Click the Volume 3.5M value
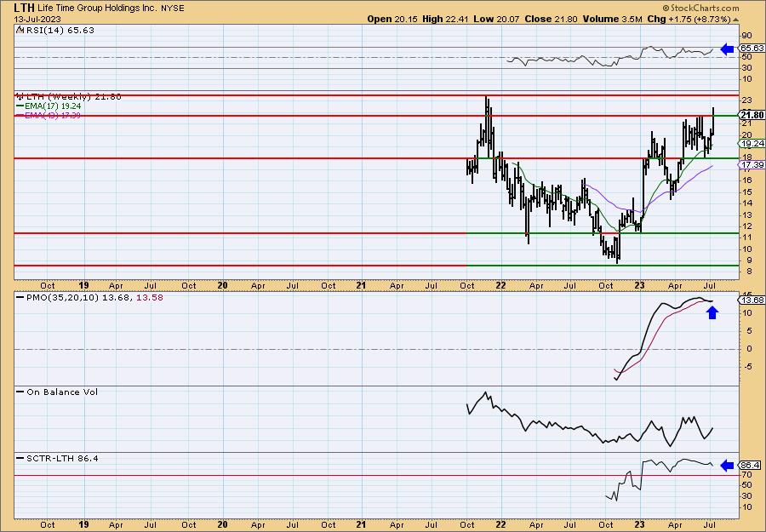The height and width of the screenshot is (532, 766). (612, 19)
